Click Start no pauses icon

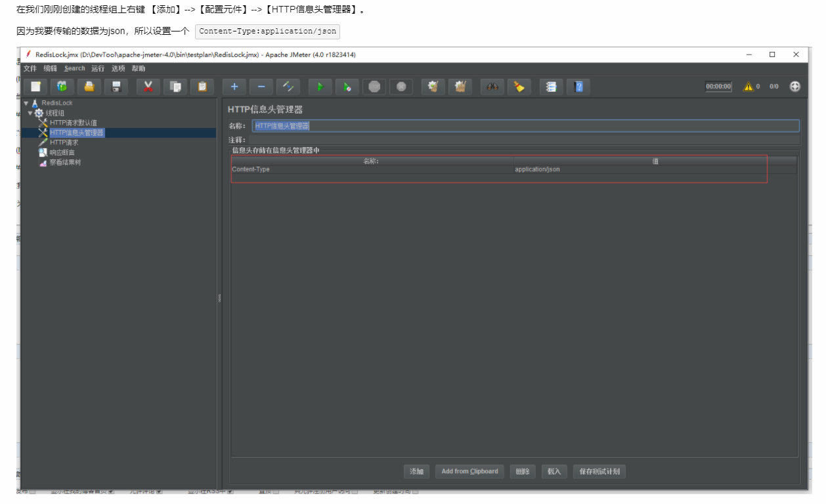pos(347,86)
